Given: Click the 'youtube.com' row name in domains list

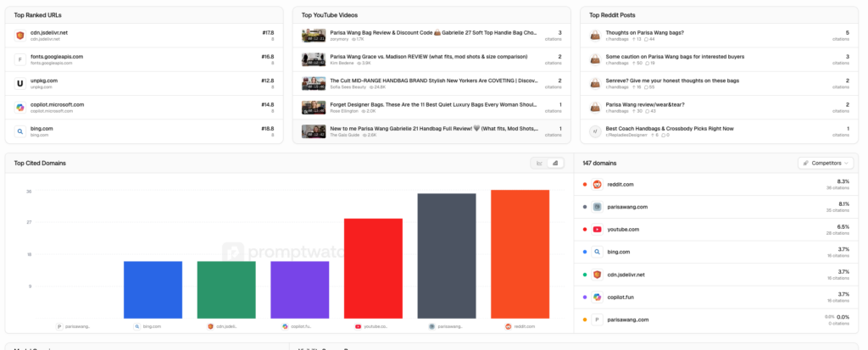Looking at the screenshot, I should coord(623,230).
